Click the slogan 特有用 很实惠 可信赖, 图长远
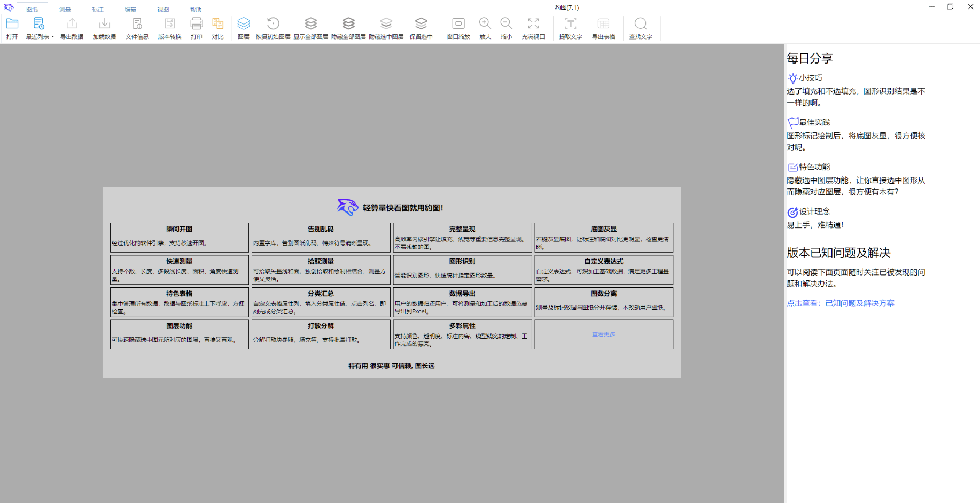The height and width of the screenshot is (503, 980). point(392,366)
